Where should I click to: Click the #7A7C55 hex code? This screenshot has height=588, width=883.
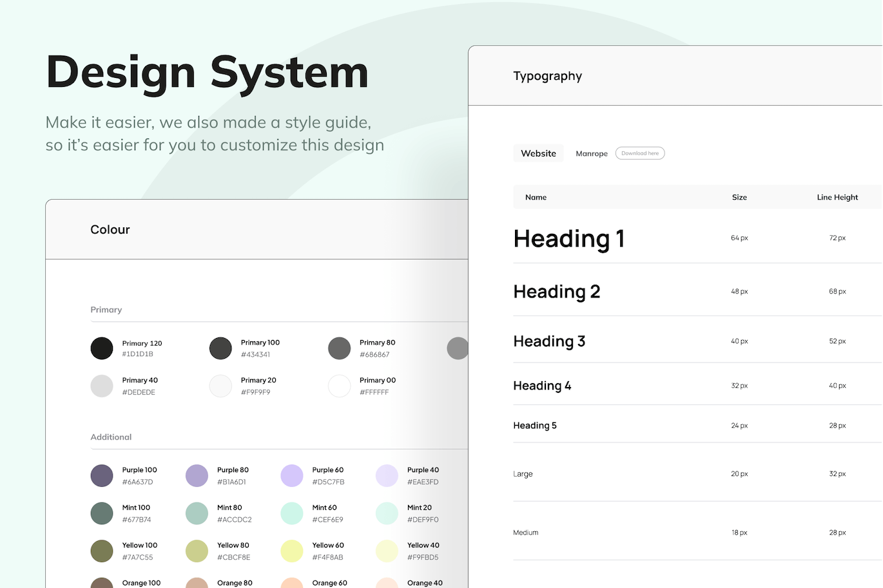click(138, 558)
